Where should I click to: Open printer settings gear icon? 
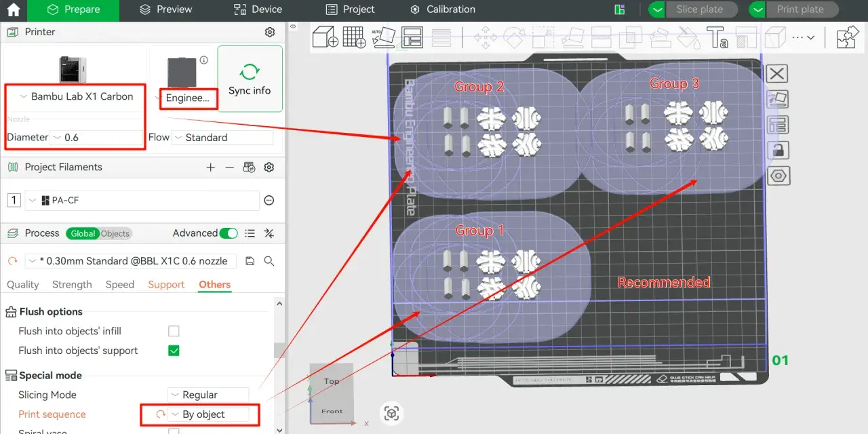270,32
